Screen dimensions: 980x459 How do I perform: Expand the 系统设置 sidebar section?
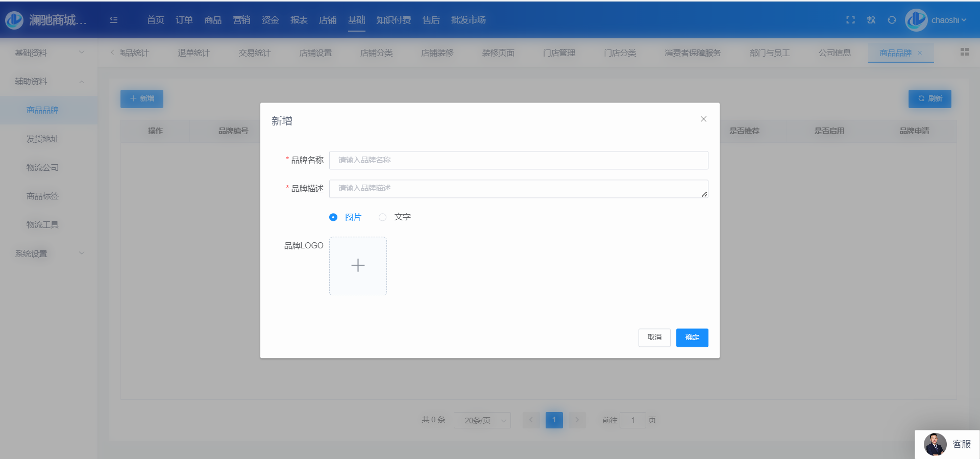coord(48,253)
